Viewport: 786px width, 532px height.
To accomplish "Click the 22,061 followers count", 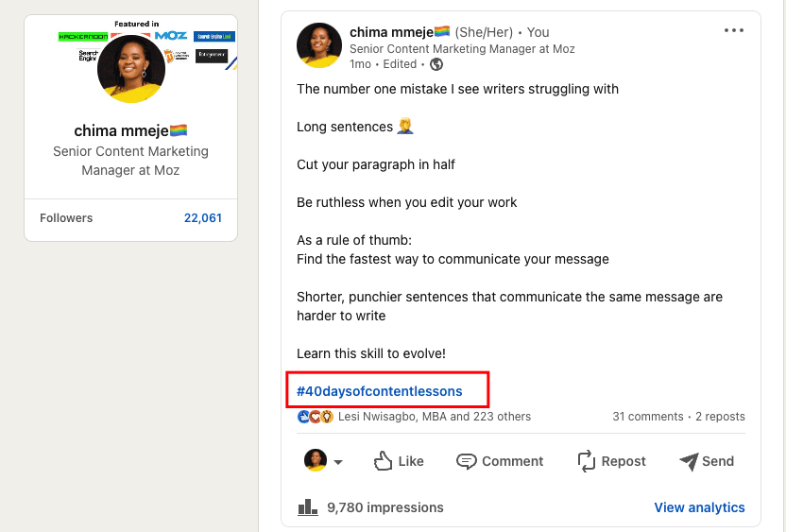I will click(x=203, y=218).
